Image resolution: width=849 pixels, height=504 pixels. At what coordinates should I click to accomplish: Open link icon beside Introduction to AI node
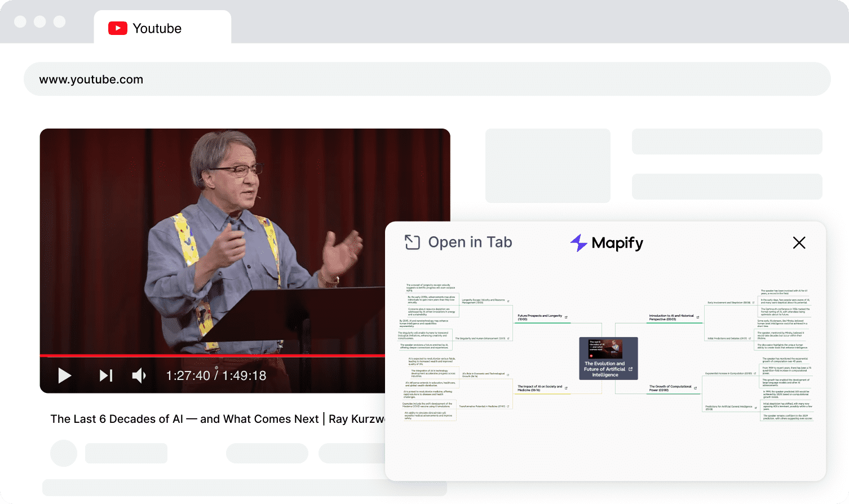[697, 317]
